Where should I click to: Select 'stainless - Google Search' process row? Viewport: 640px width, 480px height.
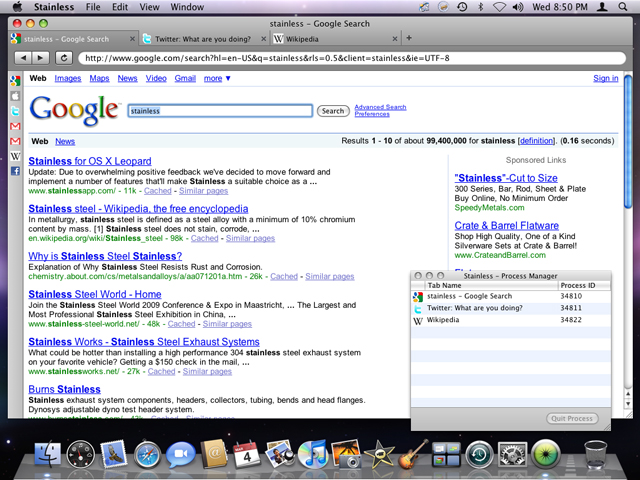coord(511,297)
